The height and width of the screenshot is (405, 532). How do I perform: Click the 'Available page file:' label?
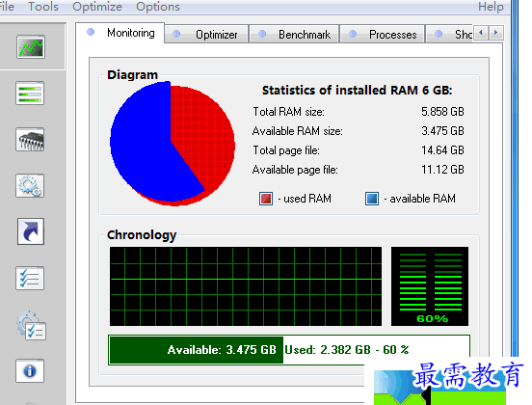[295, 170]
